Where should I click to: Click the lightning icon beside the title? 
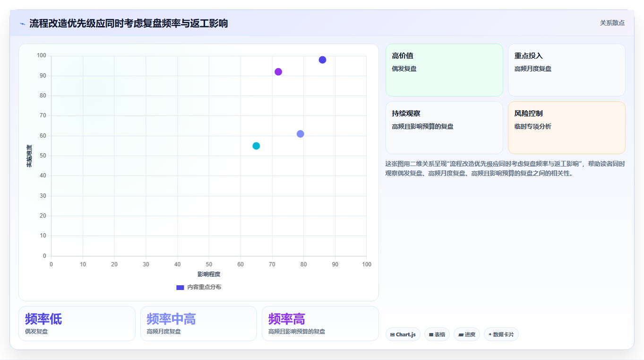(x=22, y=23)
